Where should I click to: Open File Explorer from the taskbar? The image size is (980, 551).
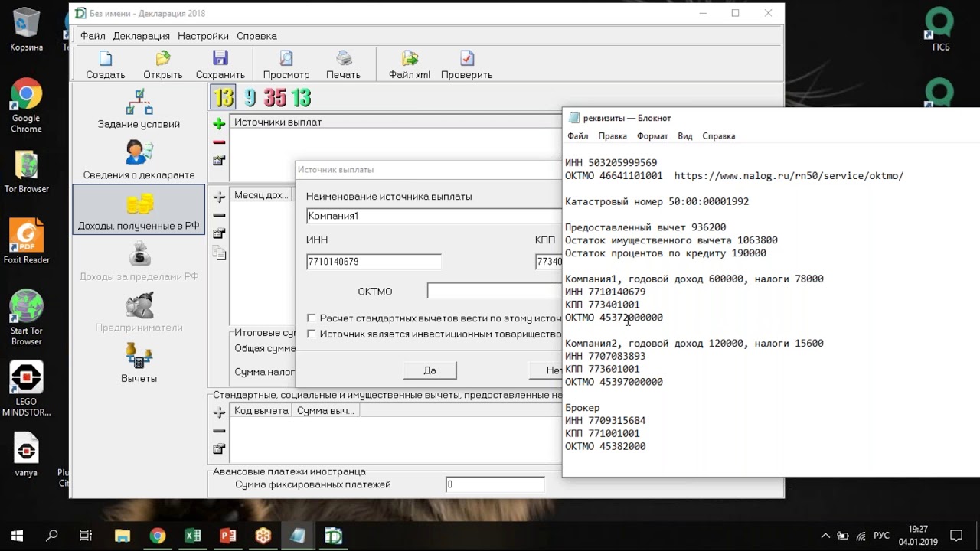122,536
